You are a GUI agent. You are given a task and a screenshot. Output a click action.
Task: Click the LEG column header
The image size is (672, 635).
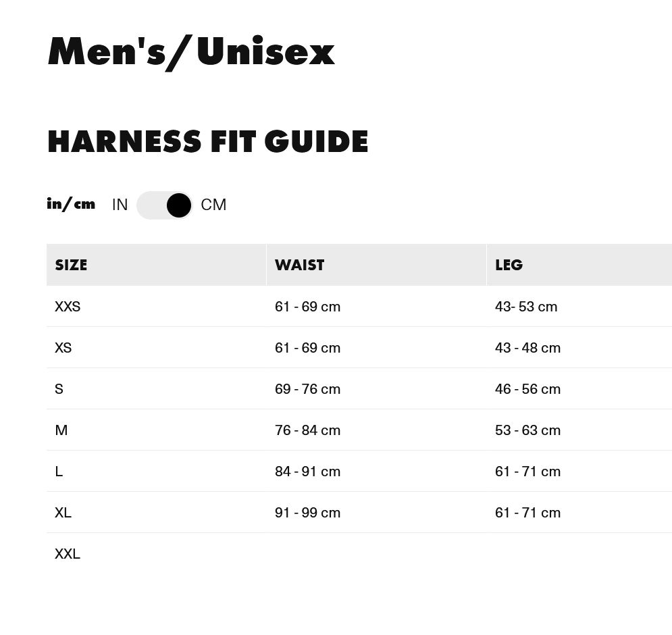click(x=509, y=265)
